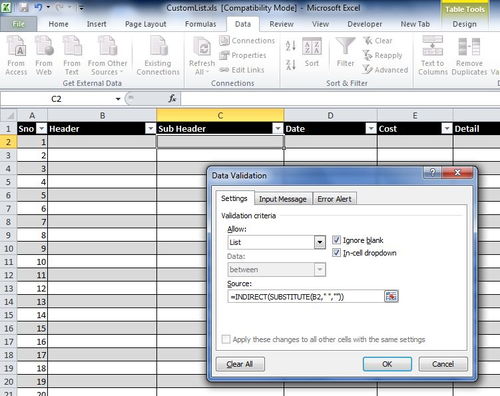
Task: Open the Formulas ribbon tab
Action: (201, 24)
